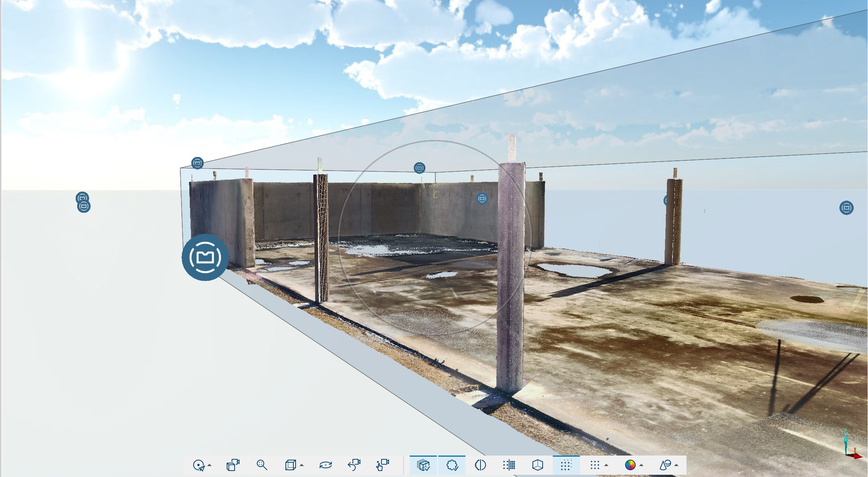Return to previous camera view
This screenshot has height=477, width=868.
pos(354,465)
